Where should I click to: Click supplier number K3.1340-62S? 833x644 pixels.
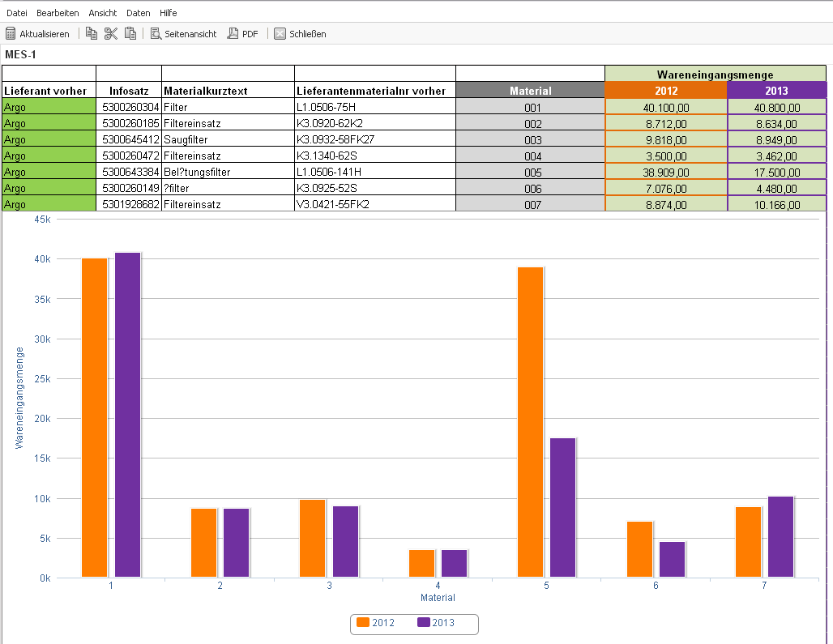point(327,156)
